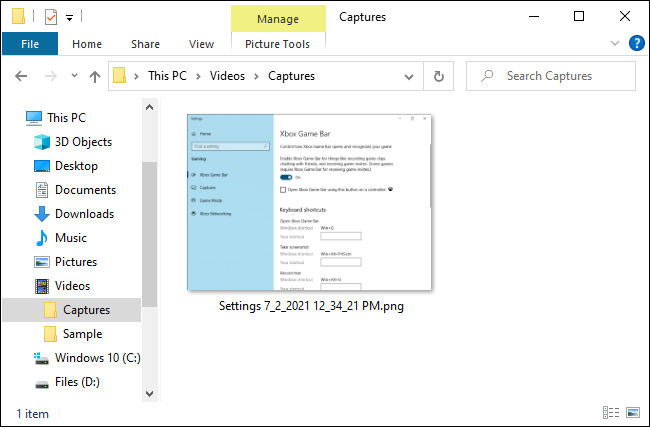Screen dimensions: 650x427
Task: Open Customize Quick Access Toolbar dropdown
Action: [70, 18]
